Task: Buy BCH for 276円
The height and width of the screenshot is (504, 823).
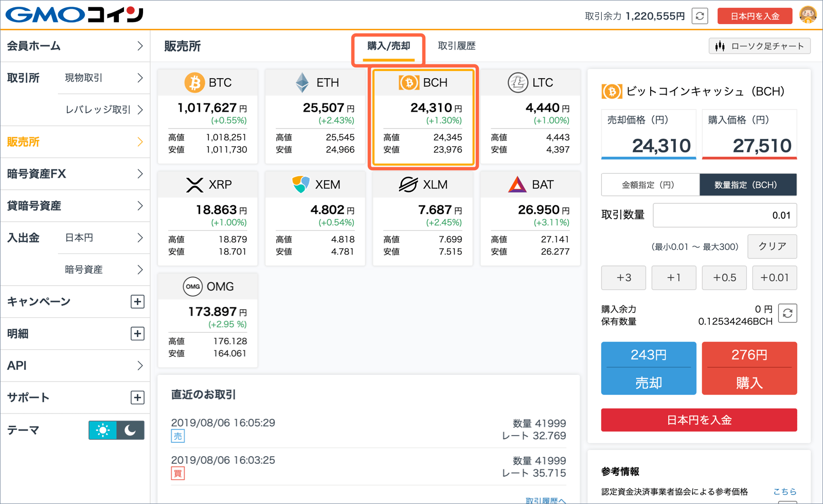Action: click(x=749, y=368)
